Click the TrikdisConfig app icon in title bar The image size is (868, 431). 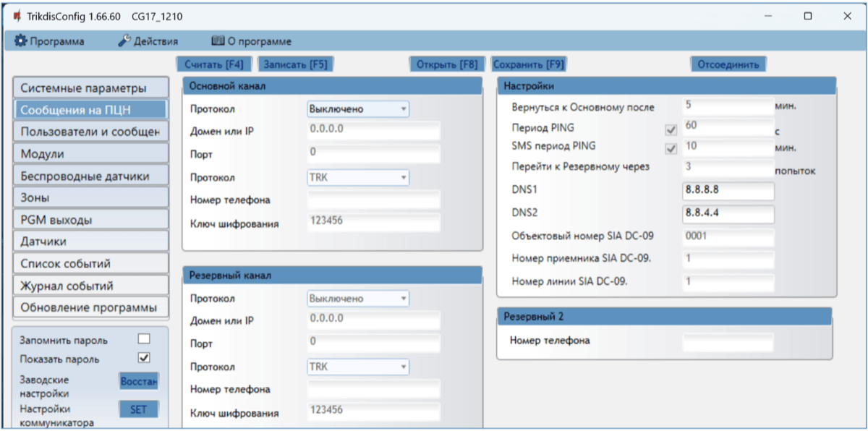[17, 17]
